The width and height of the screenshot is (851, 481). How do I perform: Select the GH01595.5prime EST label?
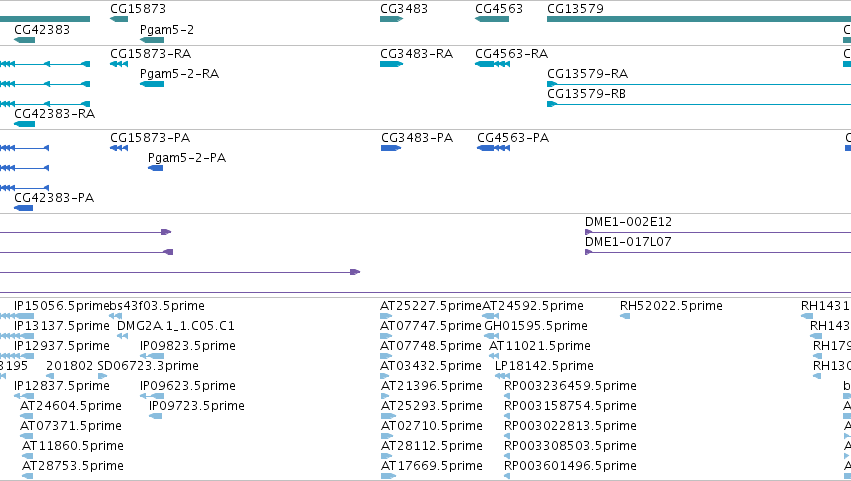(x=536, y=326)
